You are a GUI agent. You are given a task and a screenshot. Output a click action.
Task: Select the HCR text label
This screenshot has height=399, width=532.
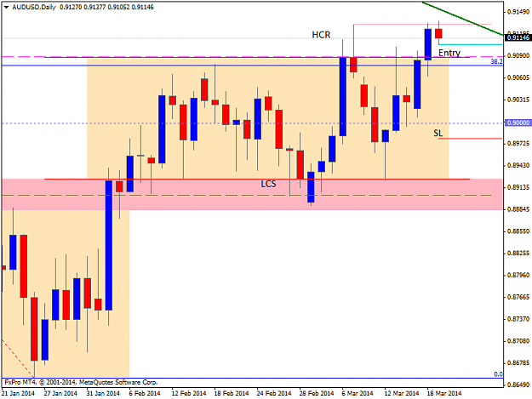[321, 35]
